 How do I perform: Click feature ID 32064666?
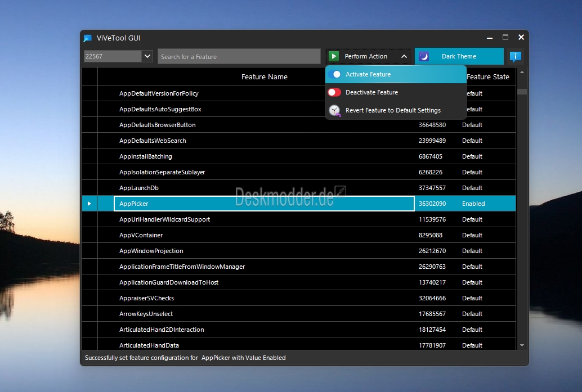(432, 298)
